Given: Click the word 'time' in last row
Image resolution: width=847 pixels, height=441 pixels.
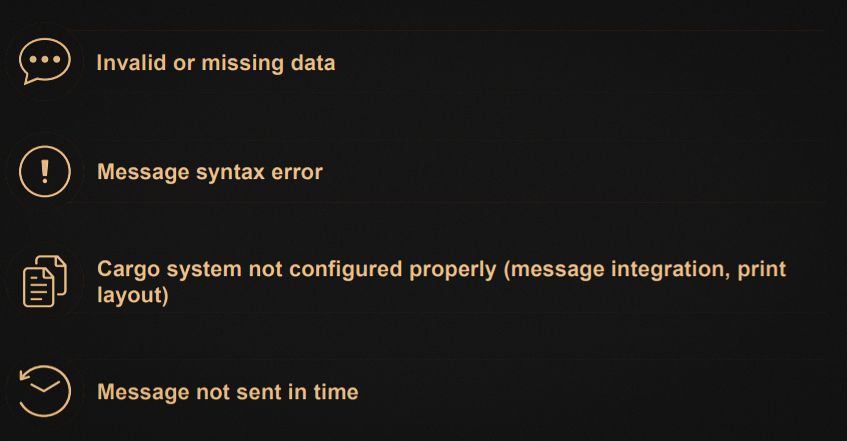Looking at the screenshot, I should [335, 392].
